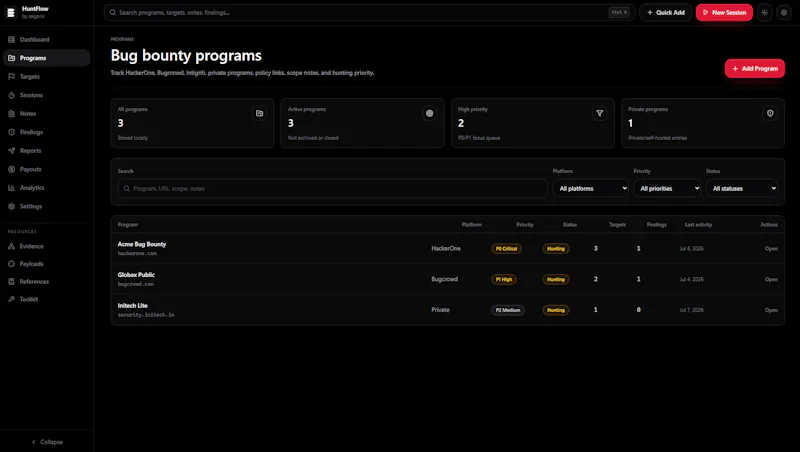The image size is (800, 452).
Task: Open the Acme Bug Bounty row
Action: click(771, 248)
